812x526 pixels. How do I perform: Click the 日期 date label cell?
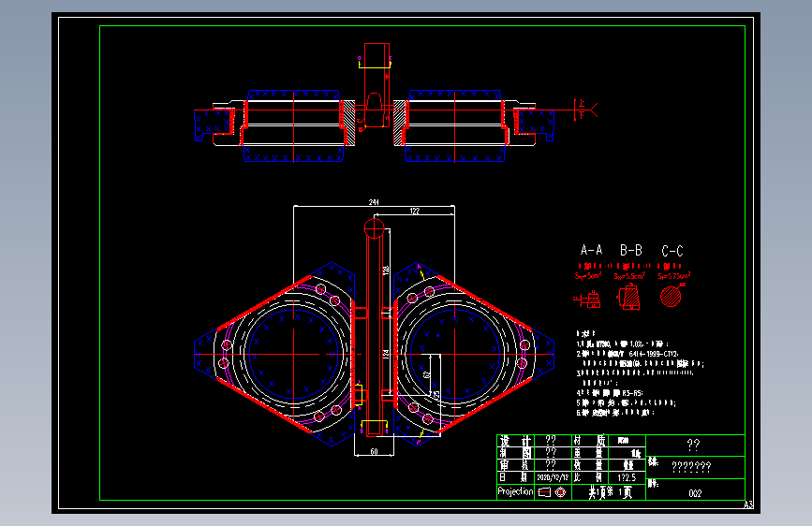[x=515, y=477]
